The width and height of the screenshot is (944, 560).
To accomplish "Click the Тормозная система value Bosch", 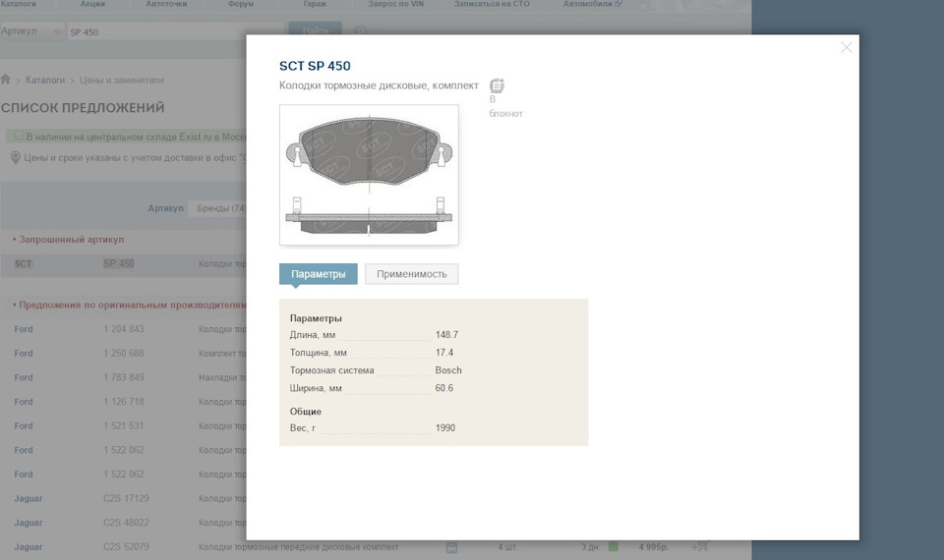I will pyautogui.click(x=448, y=370).
